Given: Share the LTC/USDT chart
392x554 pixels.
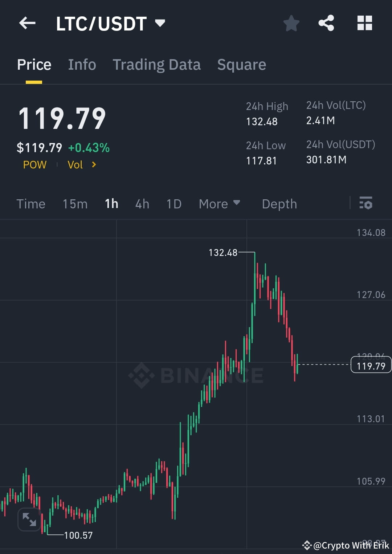Looking at the screenshot, I should [326, 23].
